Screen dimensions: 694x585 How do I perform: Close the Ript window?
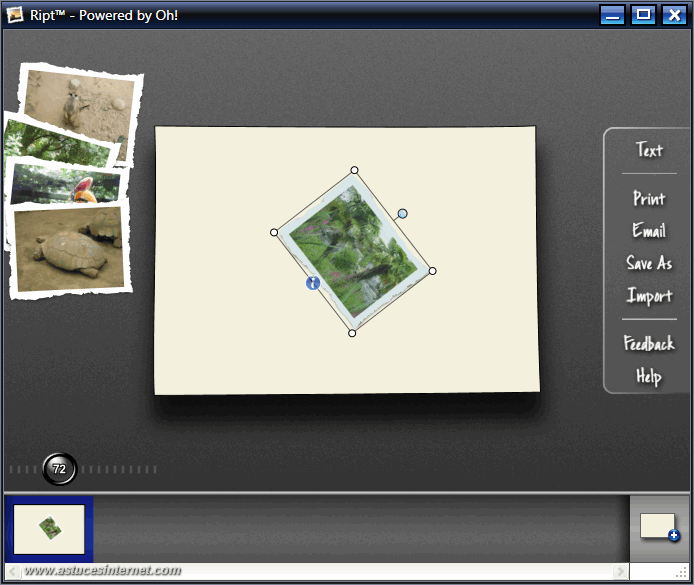674,15
